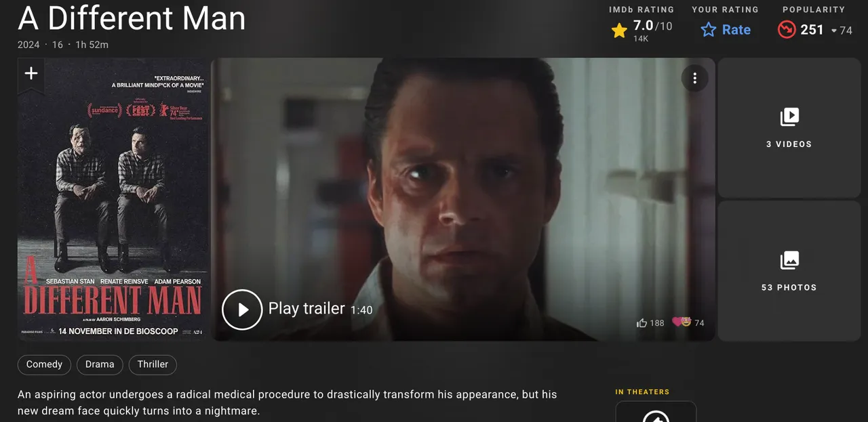Click the yellow IMDb rating star
868x422 pixels.
point(619,30)
